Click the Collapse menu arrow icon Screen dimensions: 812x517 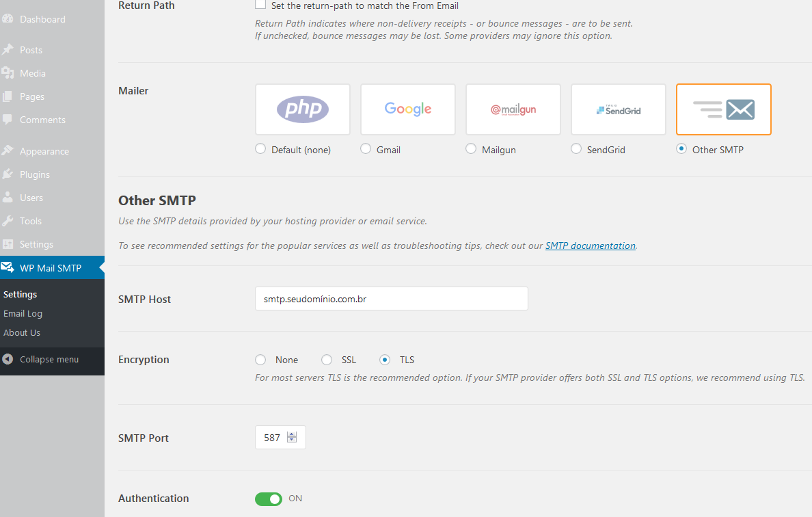pyautogui.click(x=8, y=359)
